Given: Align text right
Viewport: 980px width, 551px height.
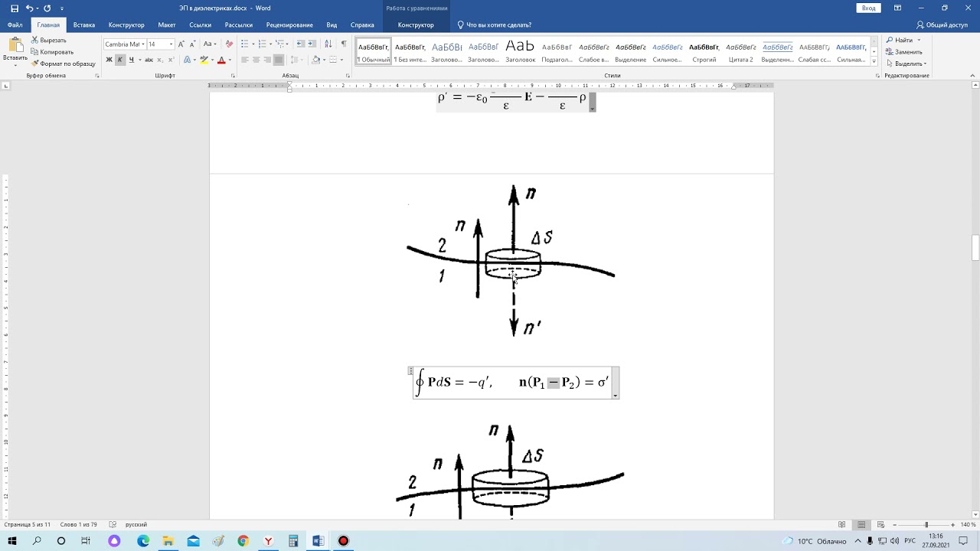Looking at the screenshot, I should (x=267, y=60).
